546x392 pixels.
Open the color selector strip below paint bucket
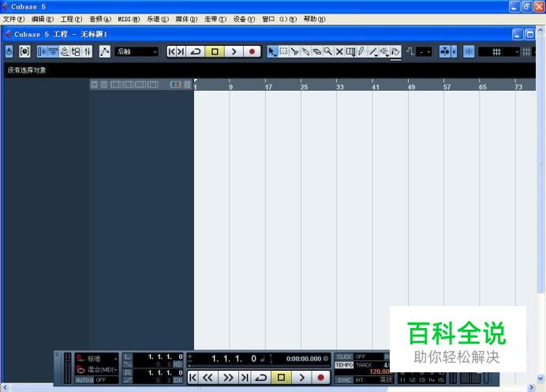[x=395, y=60]
